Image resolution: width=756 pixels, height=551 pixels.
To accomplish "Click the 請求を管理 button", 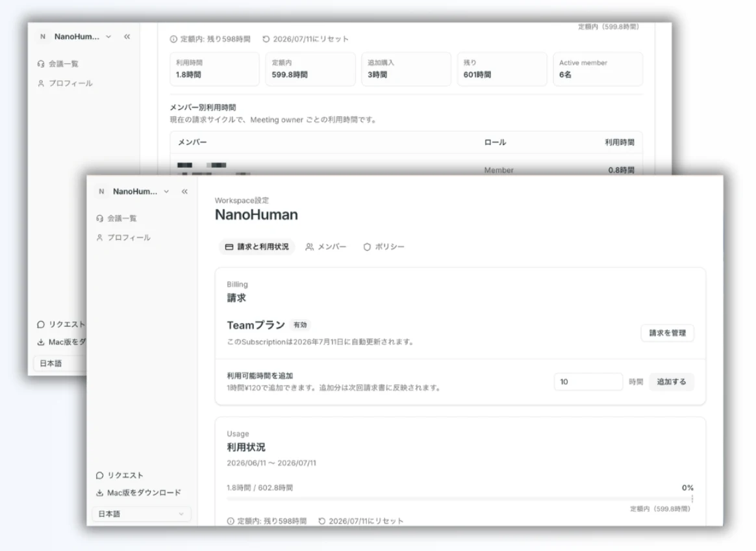I will coord(667,333).
